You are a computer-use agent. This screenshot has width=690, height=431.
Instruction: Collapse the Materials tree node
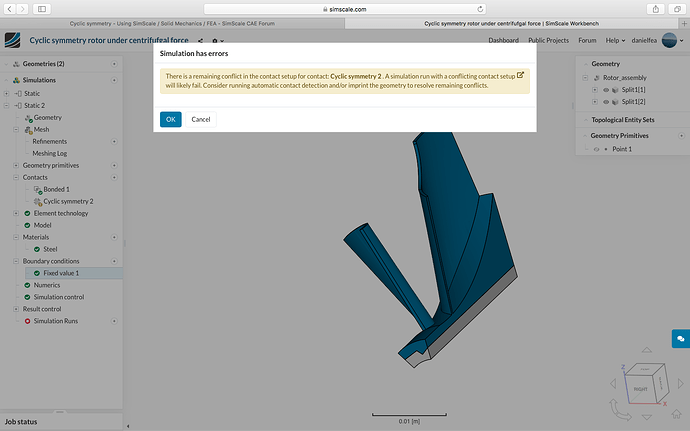[16, 237]
